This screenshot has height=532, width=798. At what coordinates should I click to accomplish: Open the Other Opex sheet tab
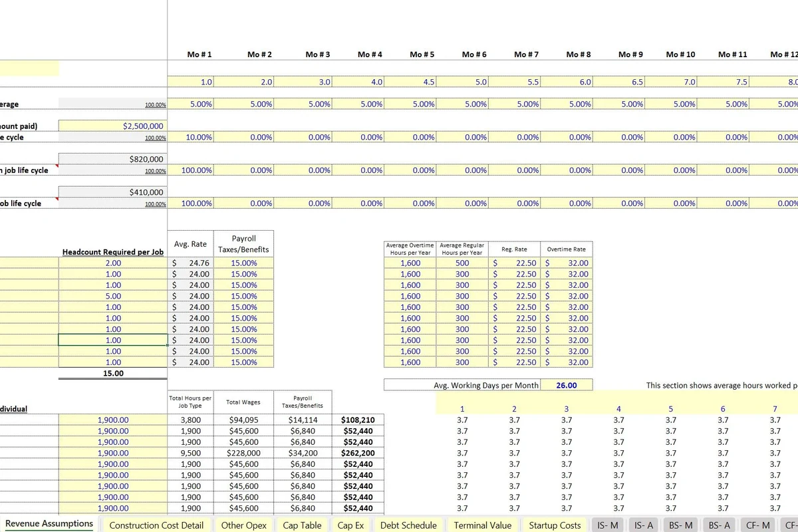pyautogui.click(x=243, y=525)
